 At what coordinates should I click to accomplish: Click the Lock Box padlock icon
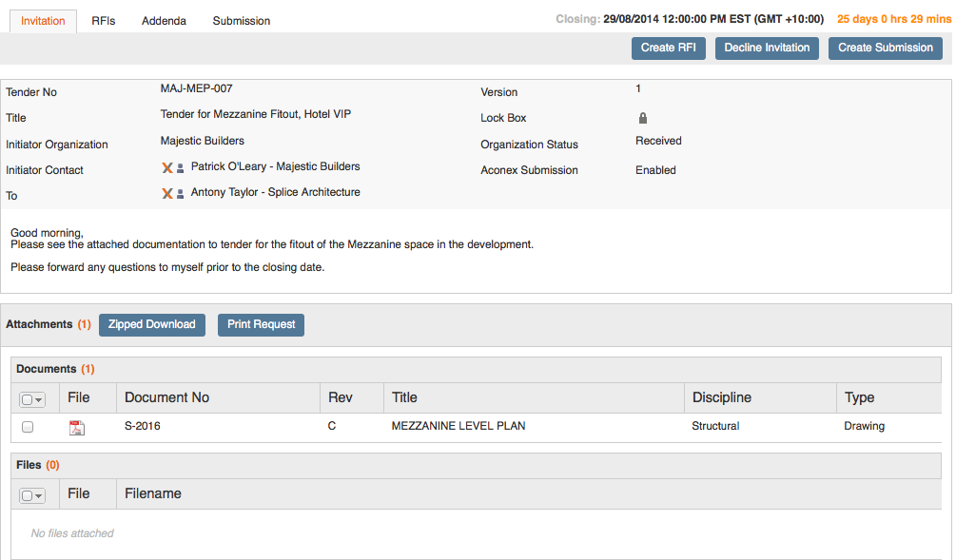643,118
